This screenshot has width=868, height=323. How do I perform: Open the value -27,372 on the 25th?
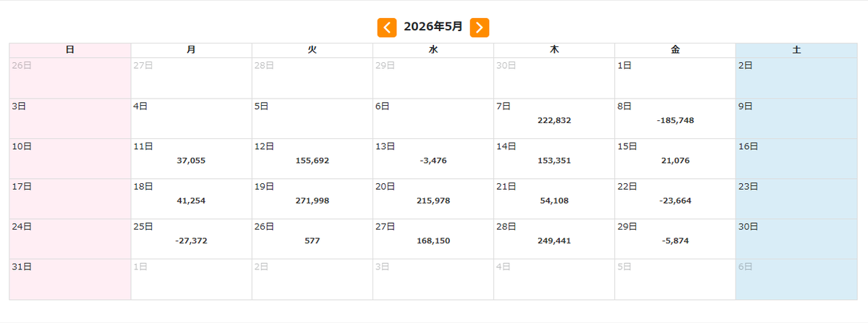coord(191,240)
